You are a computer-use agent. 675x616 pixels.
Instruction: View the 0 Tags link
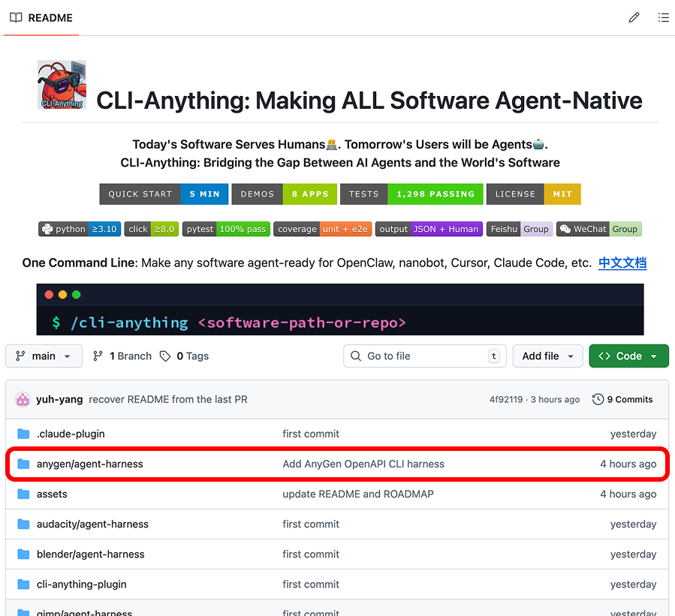click(184, 356)
